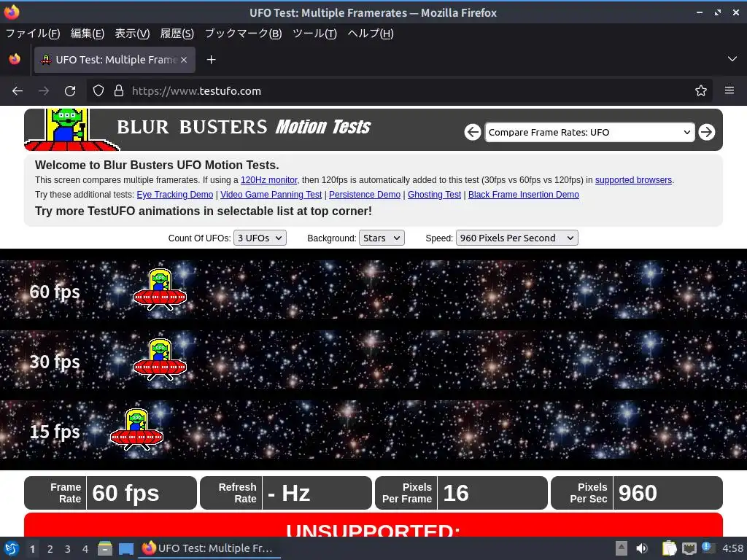
Task: Click the padlock site security icon
Action: (119, 91)
